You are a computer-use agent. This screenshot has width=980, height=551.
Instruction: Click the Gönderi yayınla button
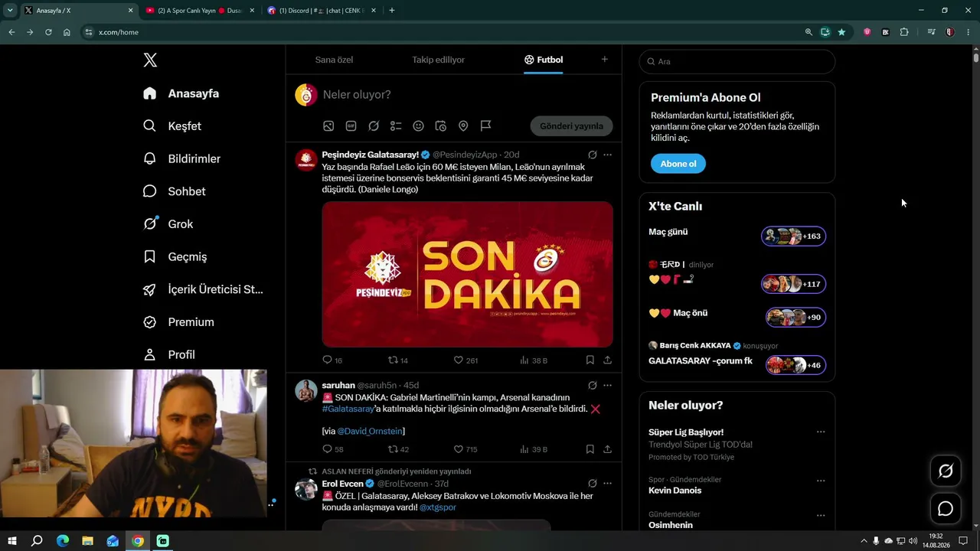571,126
